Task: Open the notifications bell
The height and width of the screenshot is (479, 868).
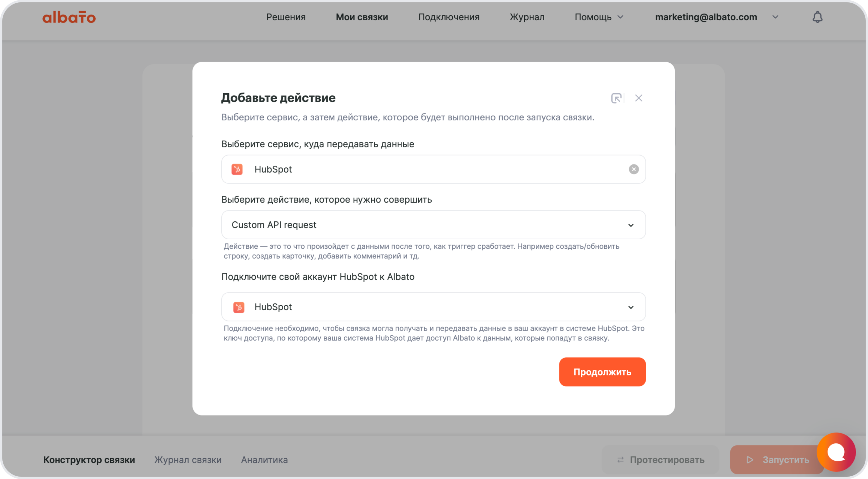Action: click(x=817, y=17)
